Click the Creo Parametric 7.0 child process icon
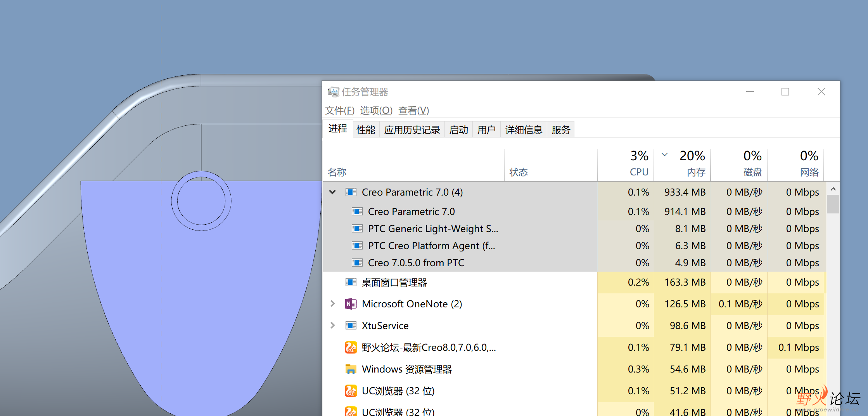Viewport: 868px width, 416px height. click(x=357, y=211)
